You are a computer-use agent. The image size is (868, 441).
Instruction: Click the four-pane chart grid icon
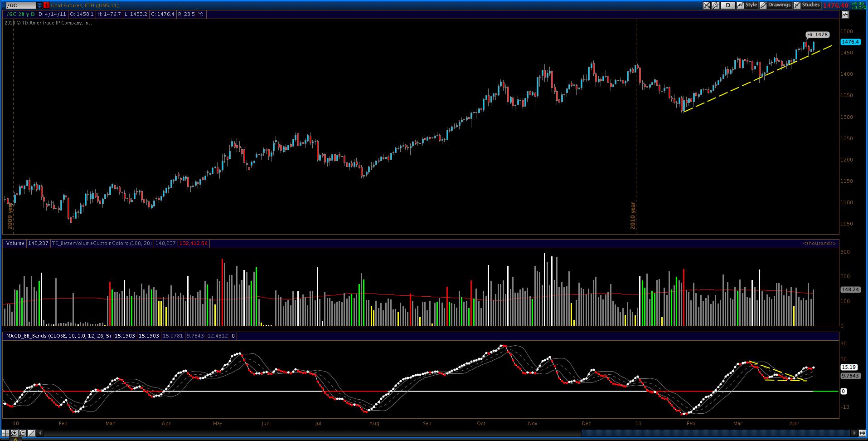click(5, 433)
